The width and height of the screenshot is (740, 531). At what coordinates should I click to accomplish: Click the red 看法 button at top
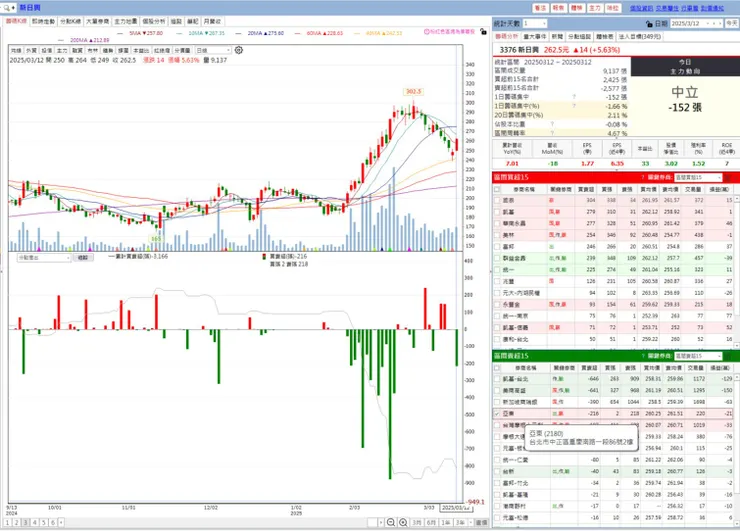coord(540,8)
